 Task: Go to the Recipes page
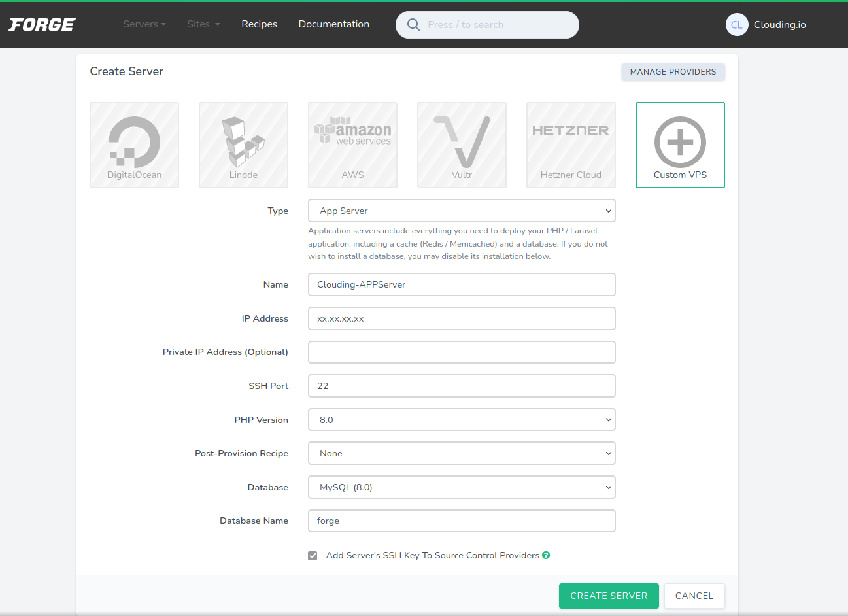[x=259, y=24]
